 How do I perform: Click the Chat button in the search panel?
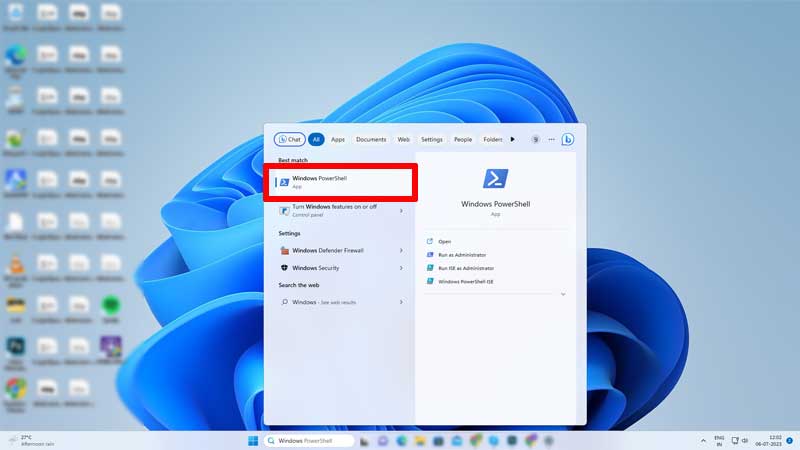[290, 139]
